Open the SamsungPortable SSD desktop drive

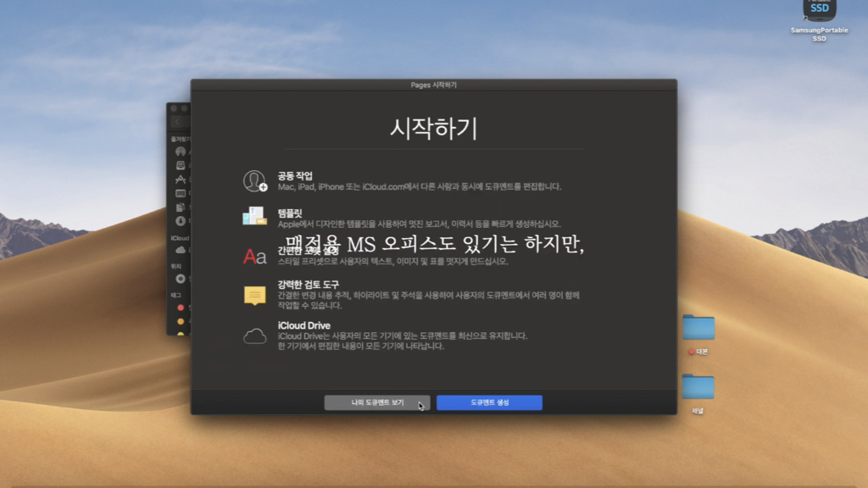820,12
